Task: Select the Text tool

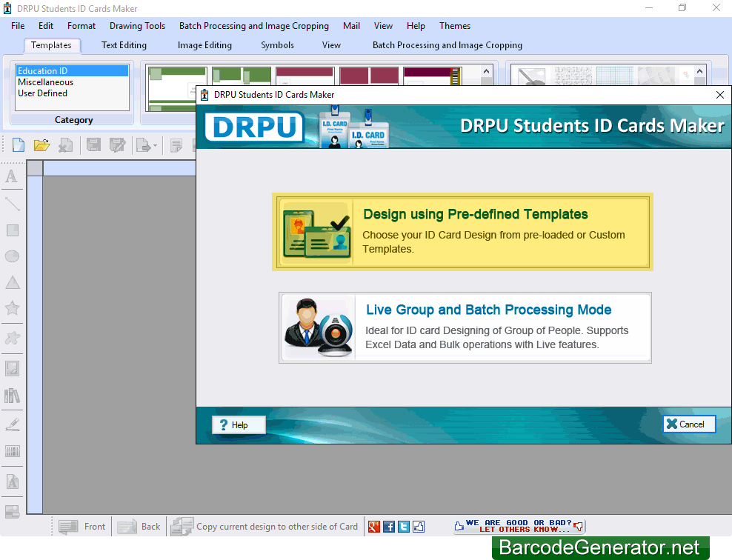Action: click(x=12, y=176)
